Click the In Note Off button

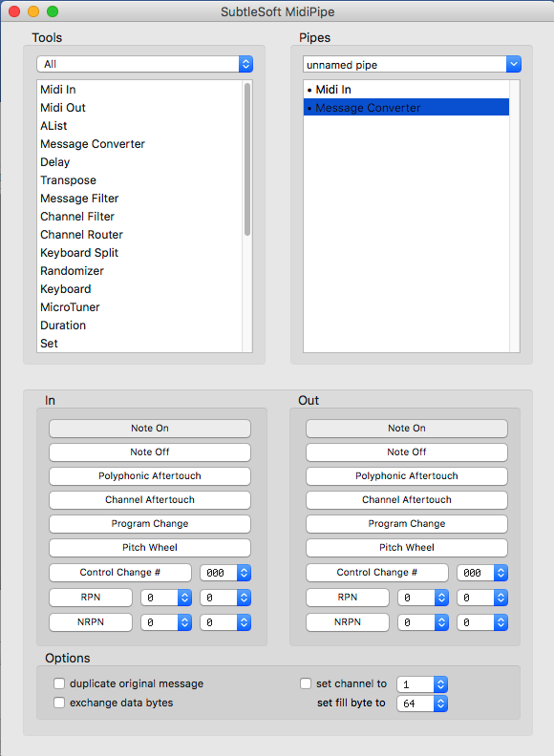pos(150,452)
